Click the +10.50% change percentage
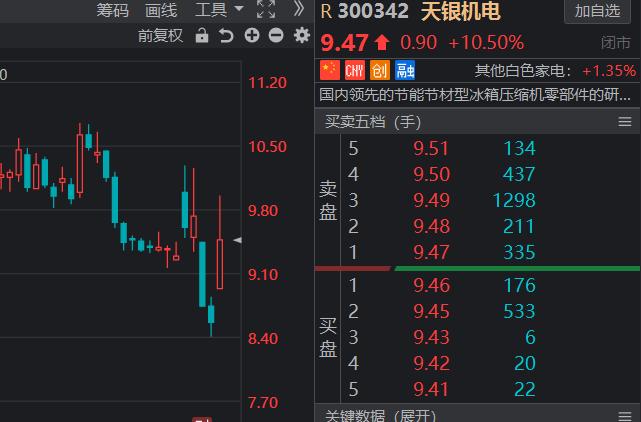This screenshot has width=641, height=422. (x=486, y=43)
